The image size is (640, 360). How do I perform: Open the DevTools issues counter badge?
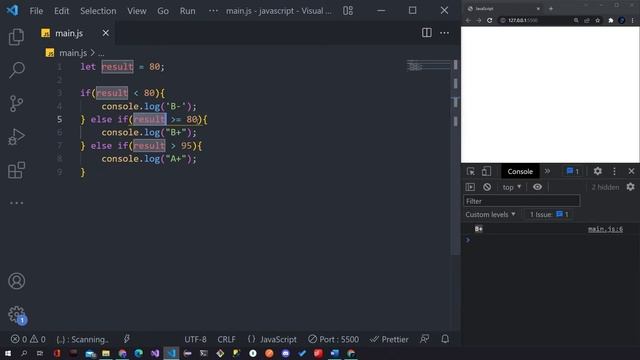(573, 171)
